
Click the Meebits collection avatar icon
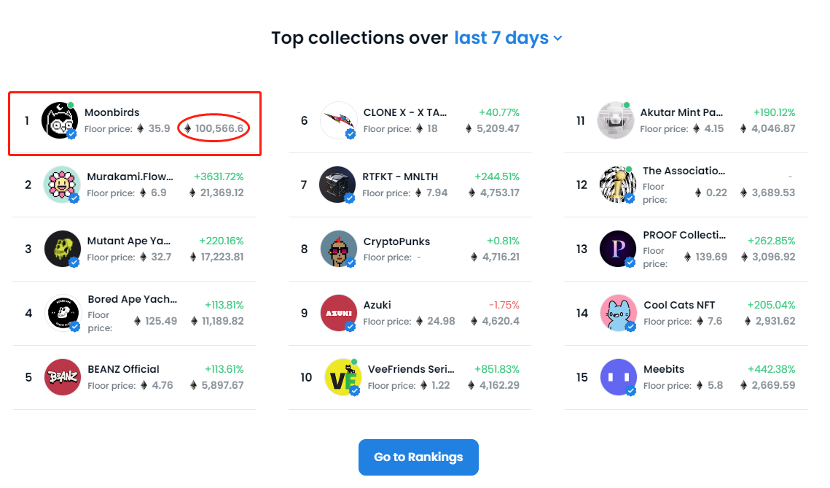(617, 377)
